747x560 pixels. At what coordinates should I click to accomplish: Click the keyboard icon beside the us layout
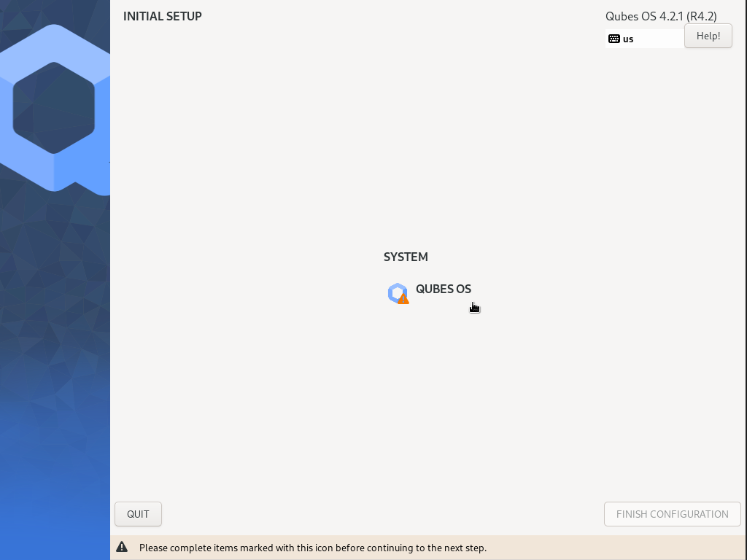pos(614,39)
